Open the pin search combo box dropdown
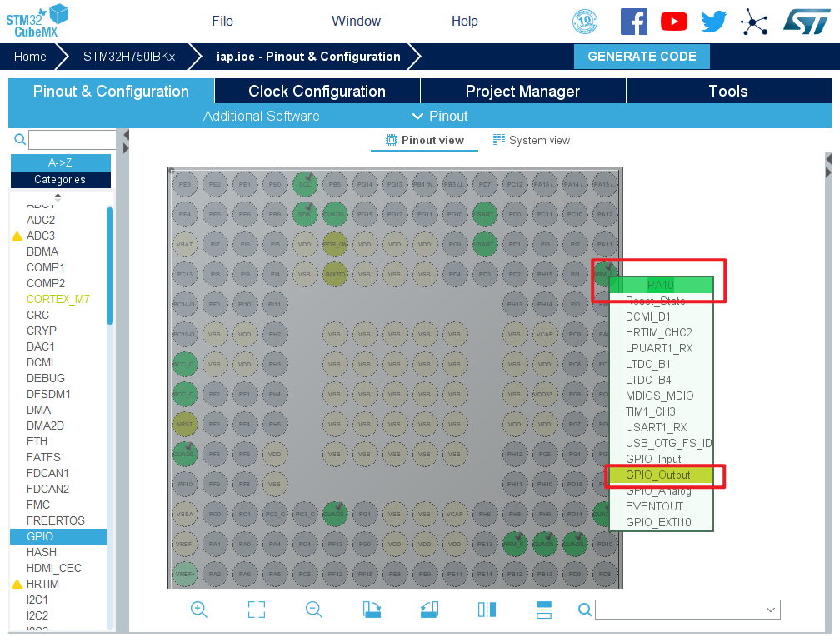 (x=770, y=610)
